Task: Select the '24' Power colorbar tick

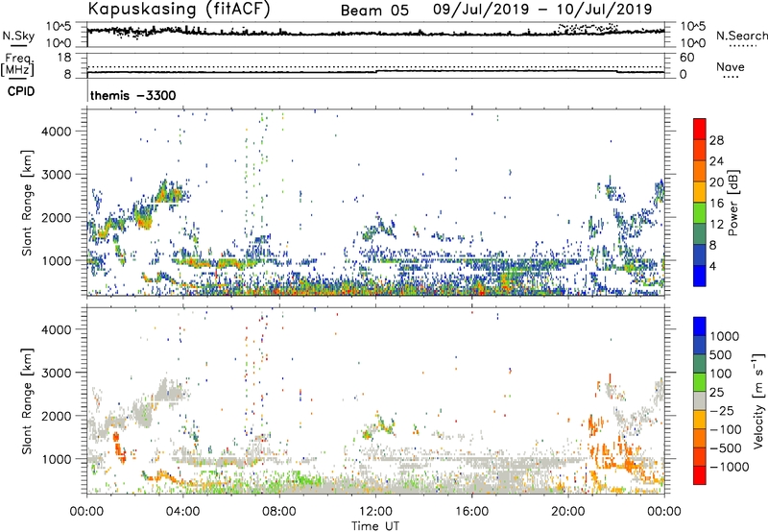Action: point(716,161)
